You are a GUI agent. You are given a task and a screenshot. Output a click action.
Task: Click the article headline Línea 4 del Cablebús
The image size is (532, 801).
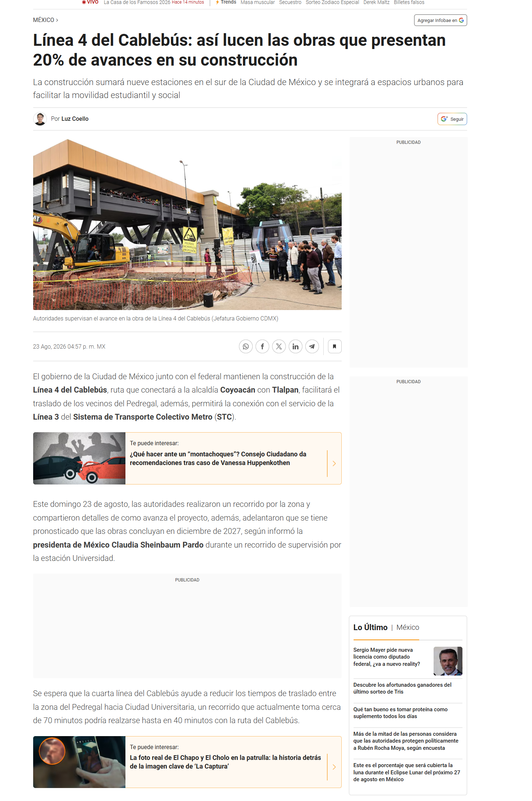(x=239, y=50)
